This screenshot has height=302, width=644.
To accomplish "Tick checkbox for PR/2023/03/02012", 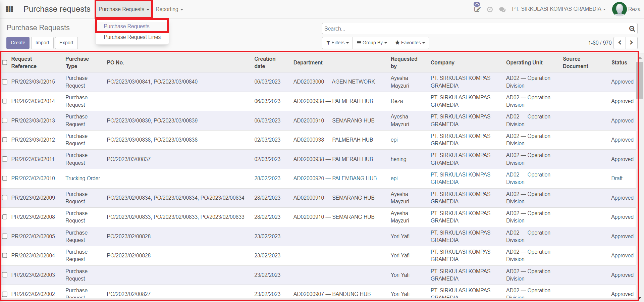I will [x=5, y=140].
